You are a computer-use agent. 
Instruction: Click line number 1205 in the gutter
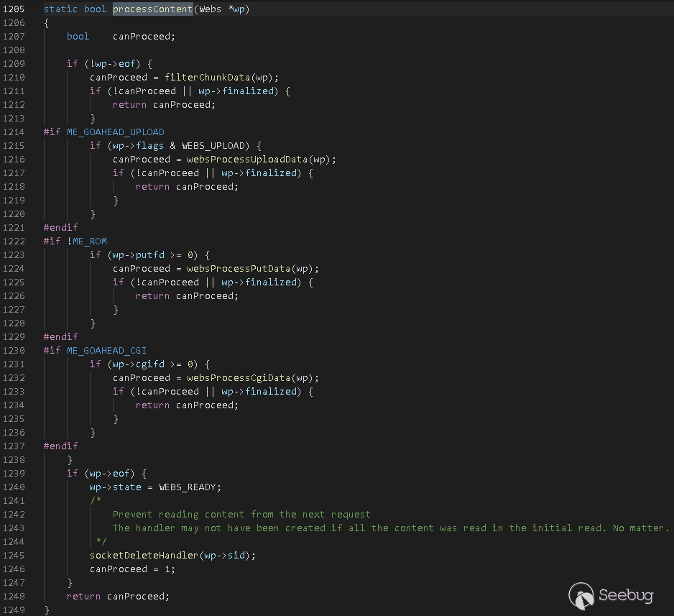coord(14,9)
